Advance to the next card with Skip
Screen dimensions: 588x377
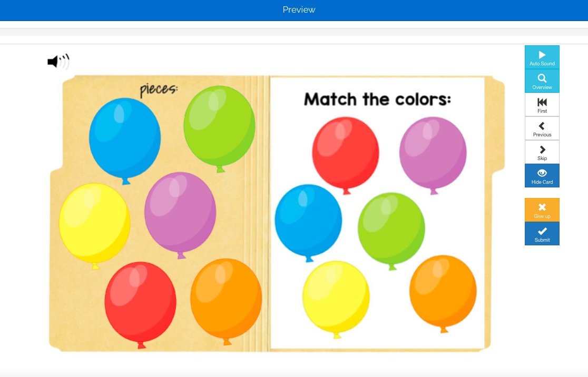542,153
